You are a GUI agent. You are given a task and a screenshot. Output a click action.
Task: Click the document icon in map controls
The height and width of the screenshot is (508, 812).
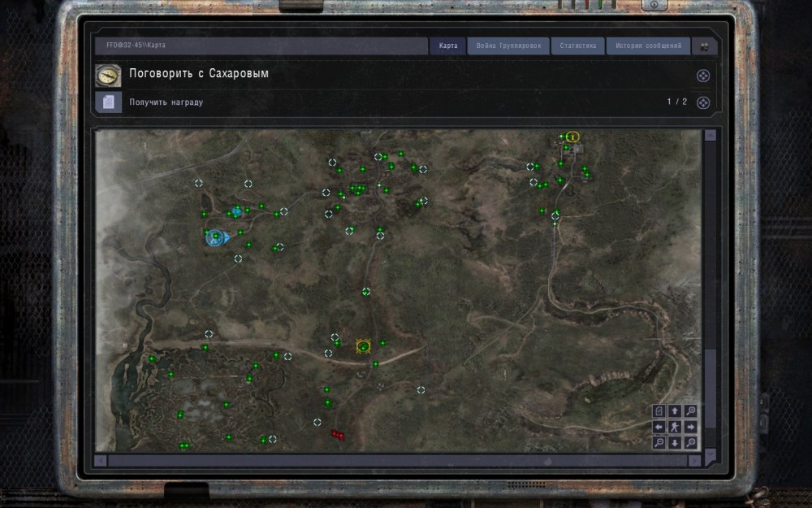tap(659, 410)
